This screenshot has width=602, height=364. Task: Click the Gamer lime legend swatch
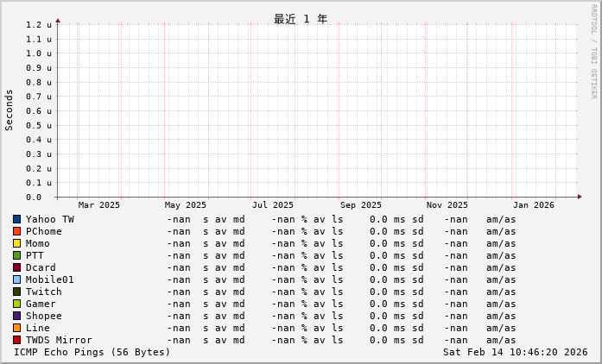tap(16, 304)
